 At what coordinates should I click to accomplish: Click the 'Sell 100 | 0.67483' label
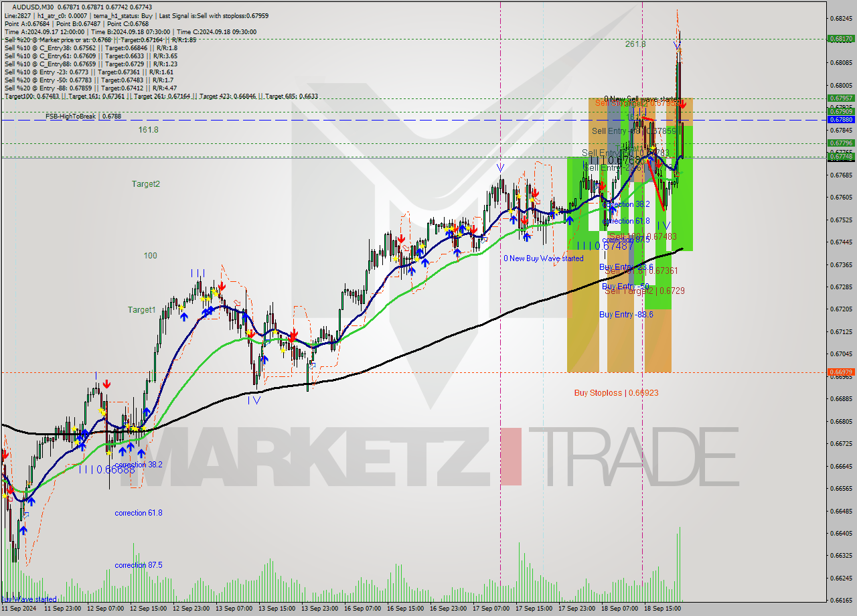(643, 236)
